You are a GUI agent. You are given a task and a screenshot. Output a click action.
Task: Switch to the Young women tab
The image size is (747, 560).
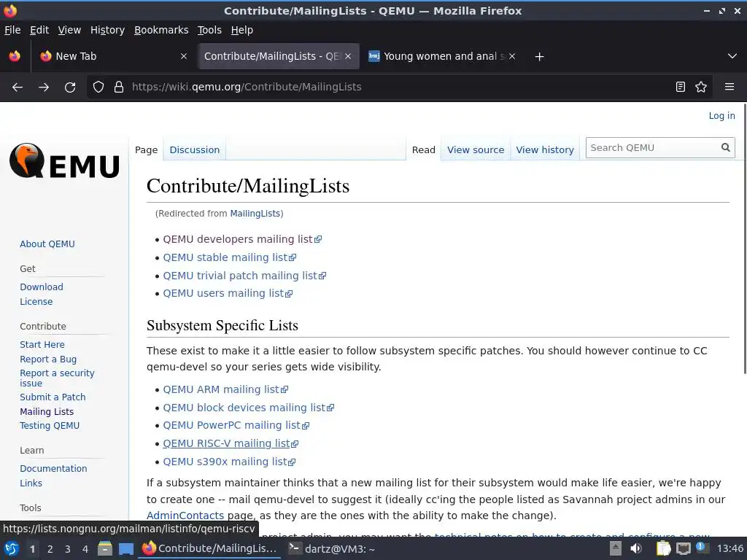441,56
